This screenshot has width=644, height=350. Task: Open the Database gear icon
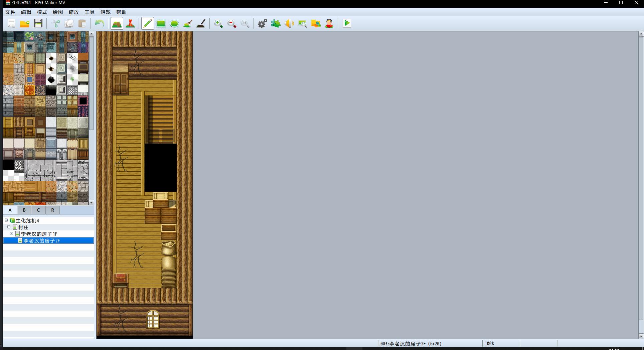coord(263,23)
